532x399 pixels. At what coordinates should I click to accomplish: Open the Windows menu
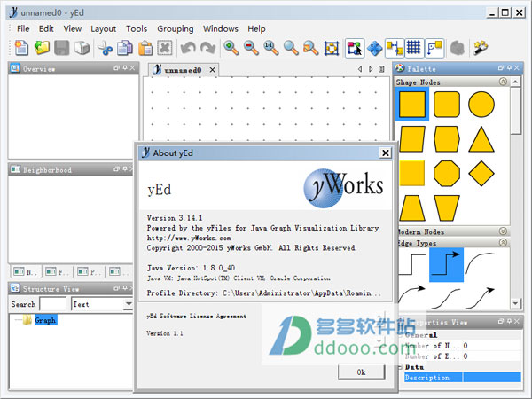coord(221,29)
